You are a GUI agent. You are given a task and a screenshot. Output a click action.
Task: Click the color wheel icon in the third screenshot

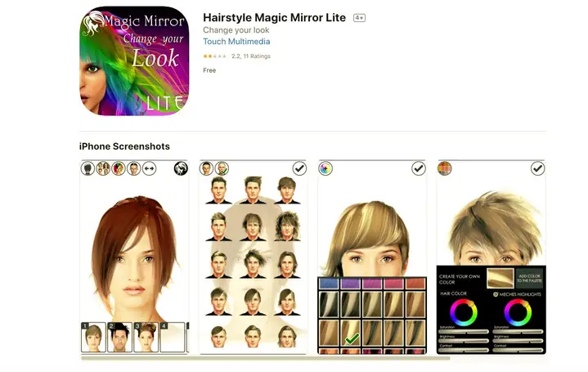click(325, 168)
